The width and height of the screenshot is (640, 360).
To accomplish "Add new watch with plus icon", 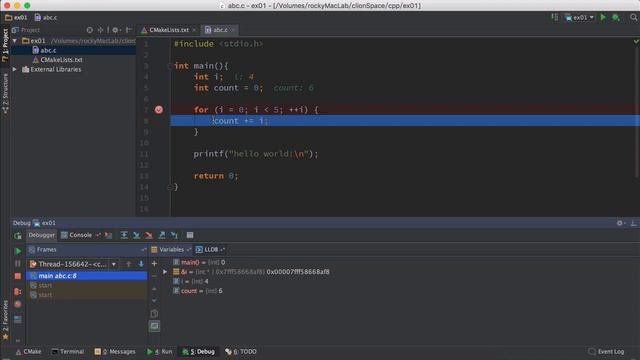I will coord(154,264).
